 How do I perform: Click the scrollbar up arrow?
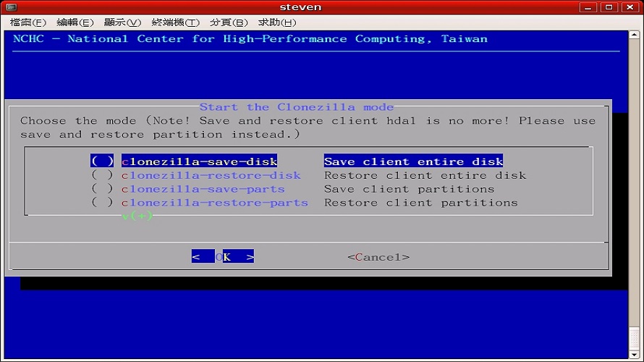[x=634, y=35]
